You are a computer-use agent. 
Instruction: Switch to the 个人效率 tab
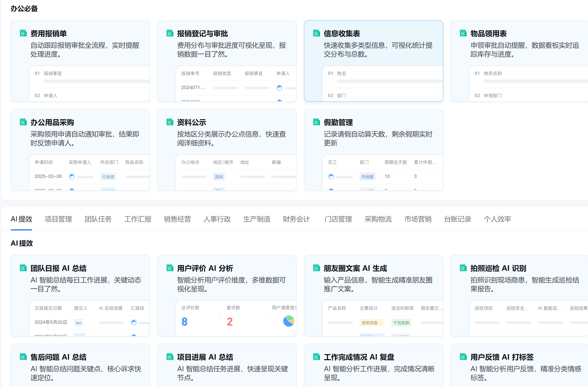click(497, 219)
